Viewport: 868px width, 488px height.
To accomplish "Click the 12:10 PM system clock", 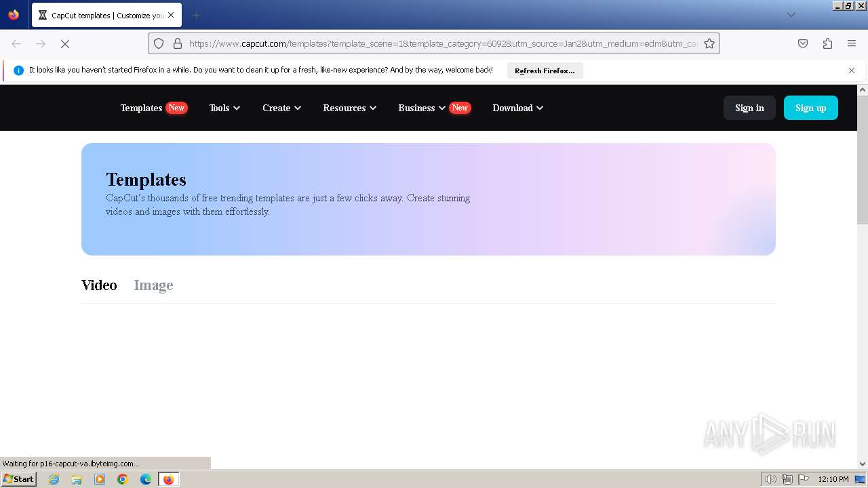I will click(x=833, y=479).
